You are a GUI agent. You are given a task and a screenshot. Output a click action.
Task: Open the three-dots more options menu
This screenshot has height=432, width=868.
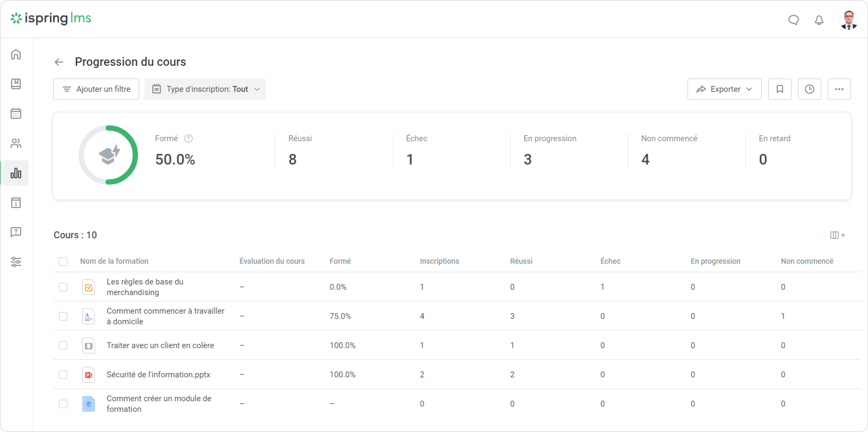point(839,89)
